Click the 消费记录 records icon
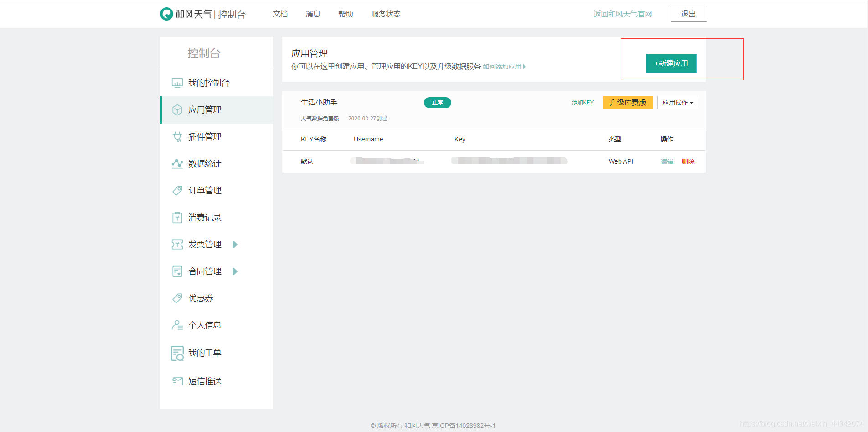The height and width of the screenshot is (432, 868). (x=177, y=217)
